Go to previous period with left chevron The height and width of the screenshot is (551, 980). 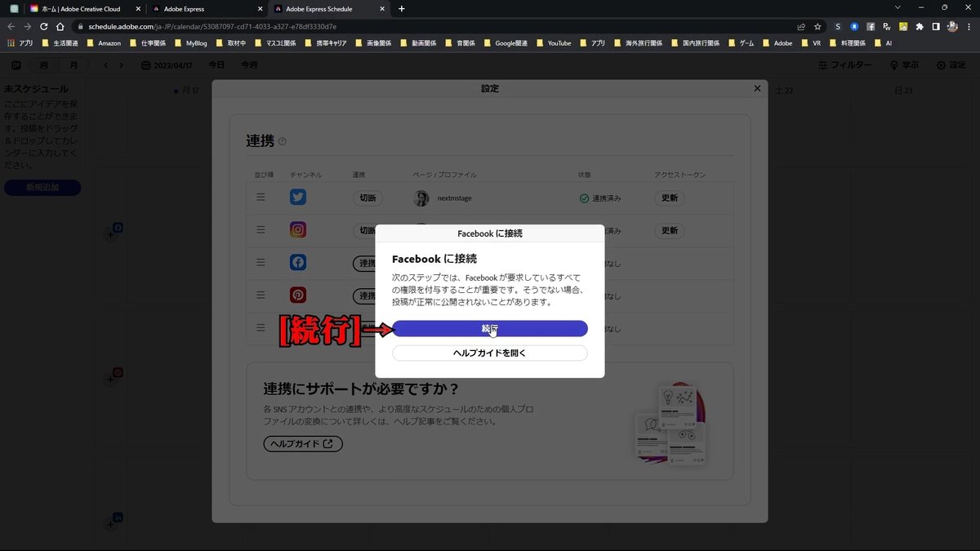(x=106, y=65)
